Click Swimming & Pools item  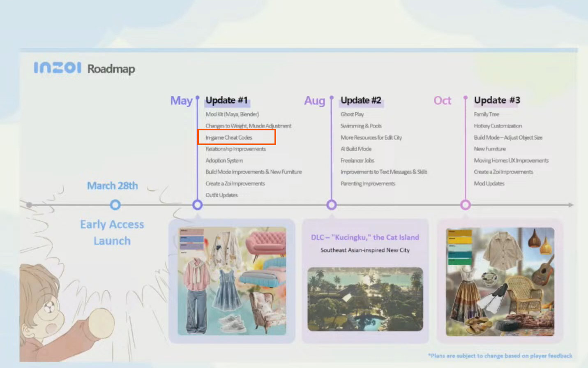361,126
